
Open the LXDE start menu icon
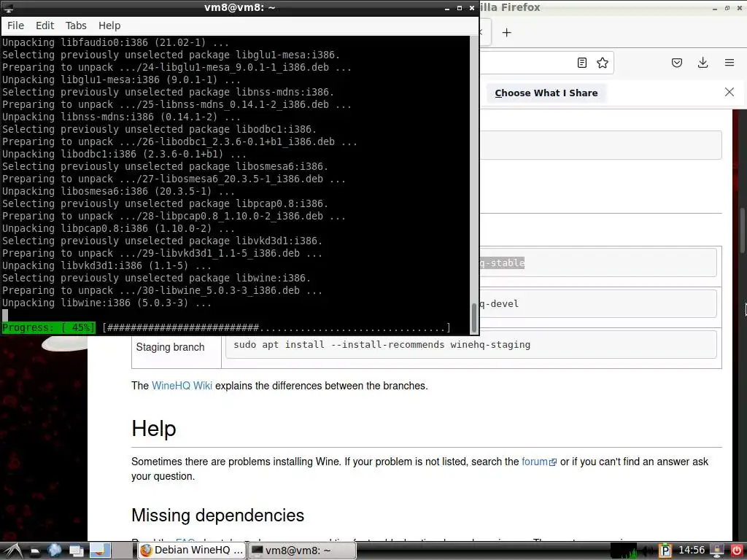(x=12, y=551)
